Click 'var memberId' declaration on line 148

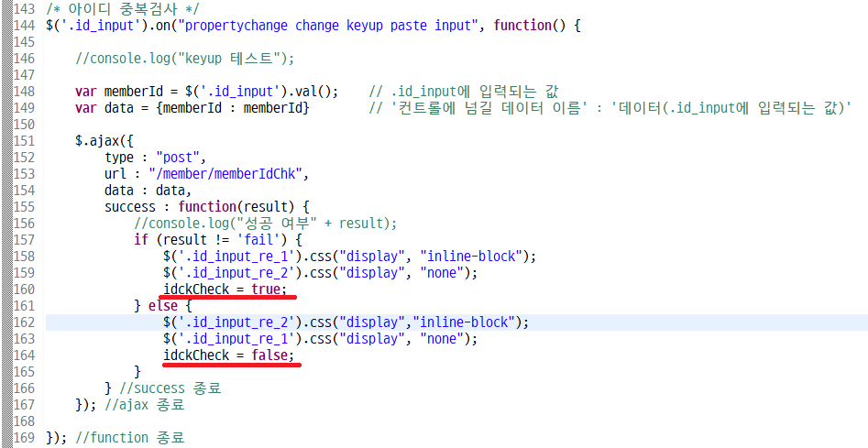[206, 92]
